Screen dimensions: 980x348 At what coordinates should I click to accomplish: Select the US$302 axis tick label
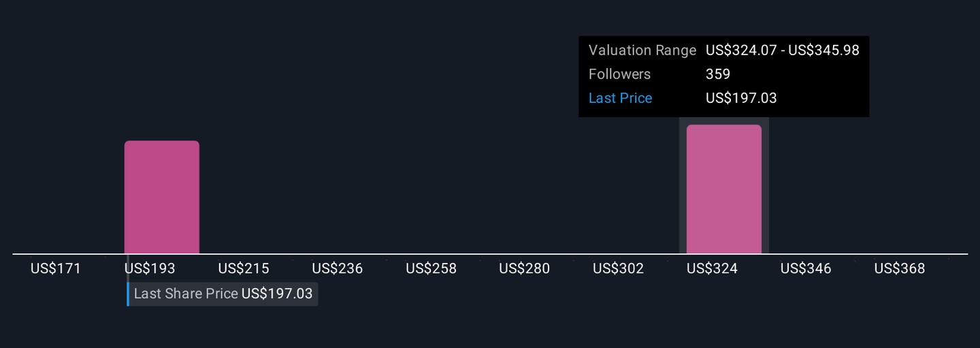[619, 268]
